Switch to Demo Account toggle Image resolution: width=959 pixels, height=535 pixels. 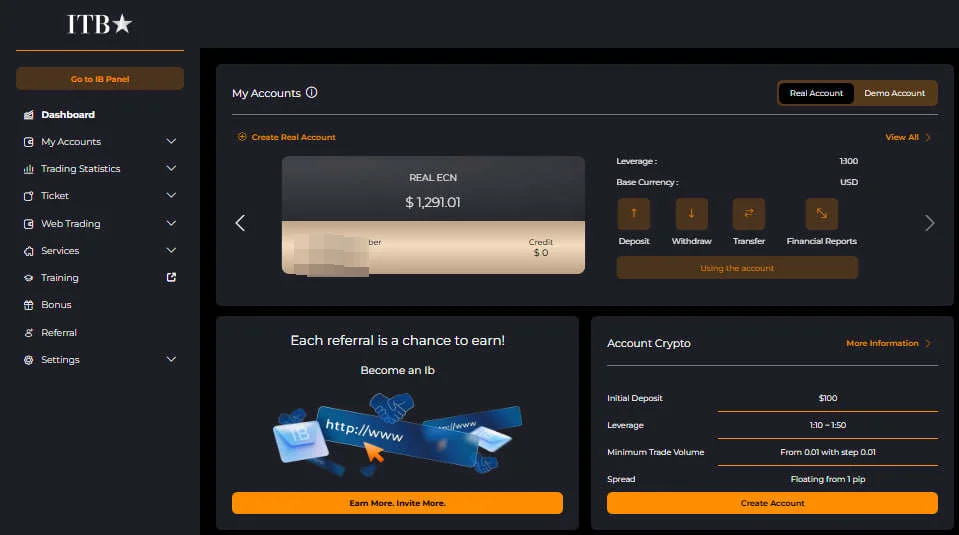[x=894, y=93]
